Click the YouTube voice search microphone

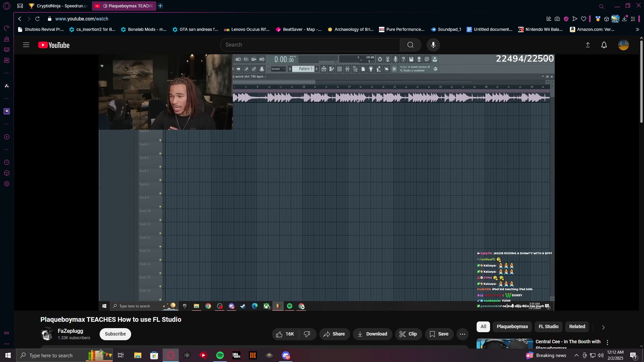[433, 45]
